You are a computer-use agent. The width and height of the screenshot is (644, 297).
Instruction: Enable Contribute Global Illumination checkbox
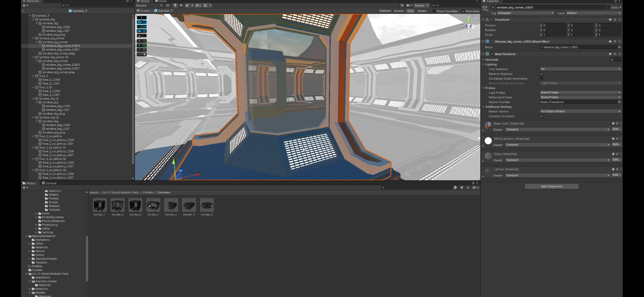coord(542,79)
